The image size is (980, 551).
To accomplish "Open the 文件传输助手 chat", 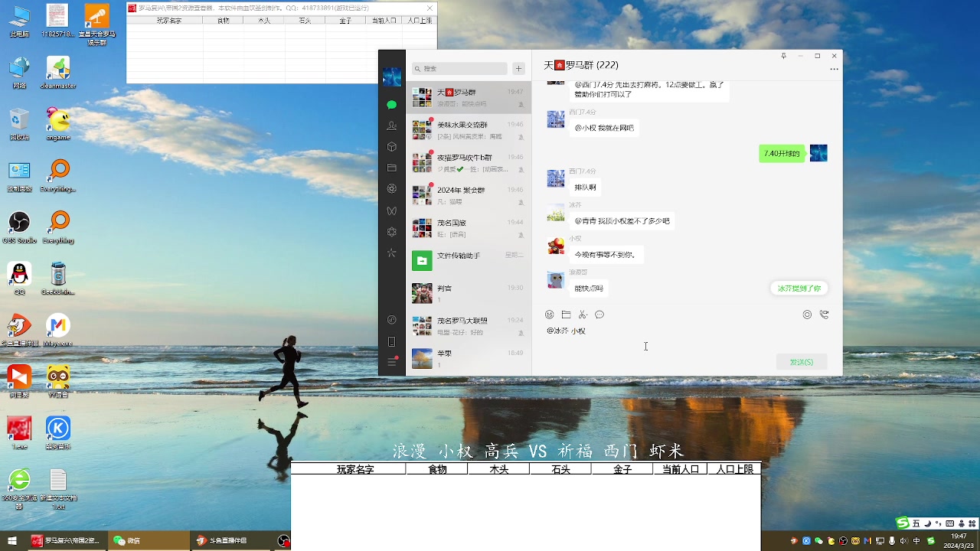I will pyautogui.click(x=469, y=261).
